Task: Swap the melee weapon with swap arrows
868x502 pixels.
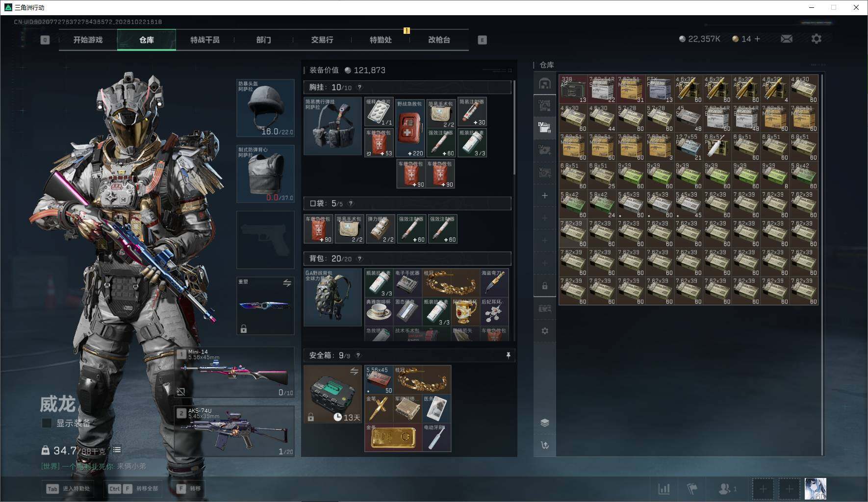Action: (287, 283)
